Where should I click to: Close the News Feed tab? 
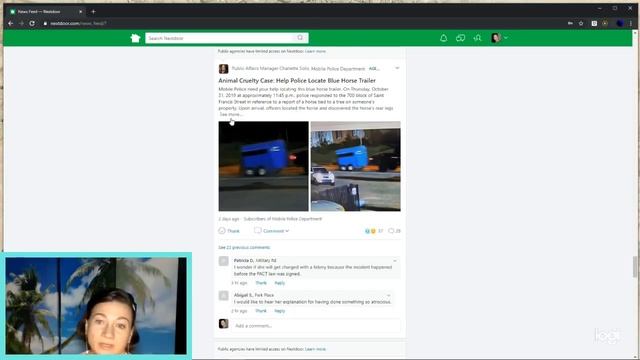(80, 11)
